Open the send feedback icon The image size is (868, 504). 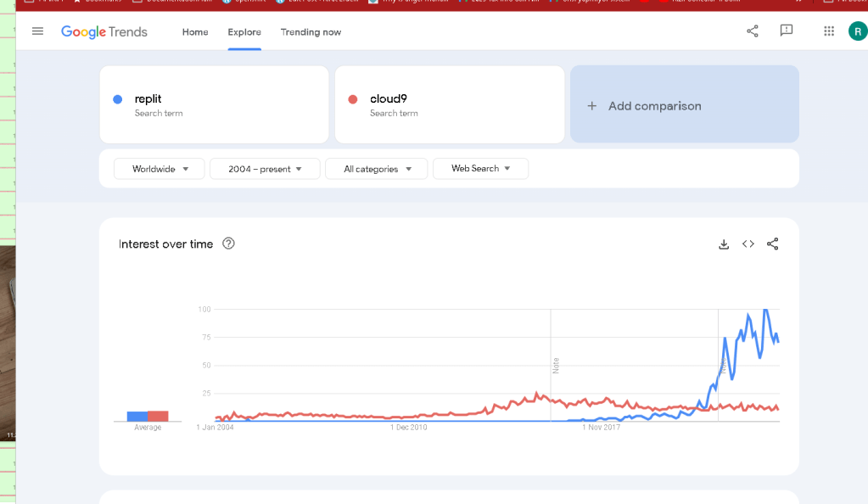[x=786, y=31]
